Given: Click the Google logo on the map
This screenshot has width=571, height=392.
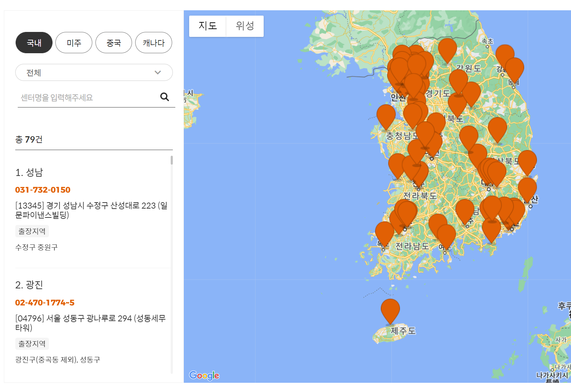Looking at the screenshot, I should 204,375.
